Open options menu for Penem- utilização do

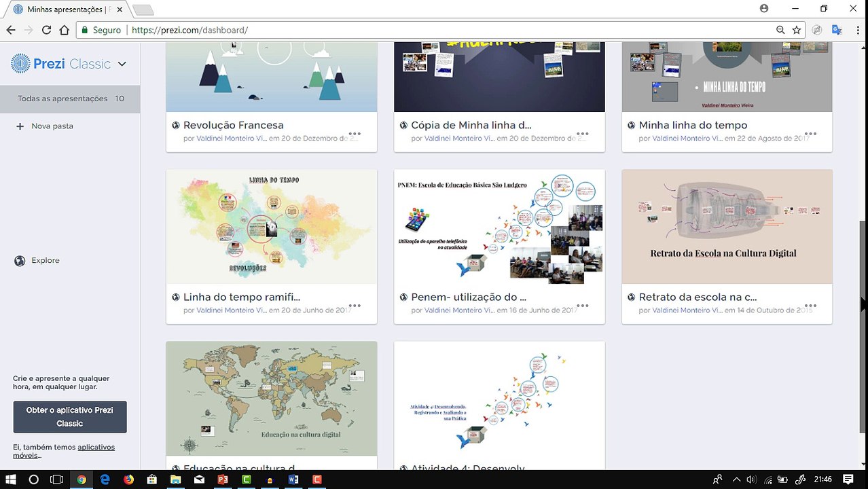click(x=582, y=306)
